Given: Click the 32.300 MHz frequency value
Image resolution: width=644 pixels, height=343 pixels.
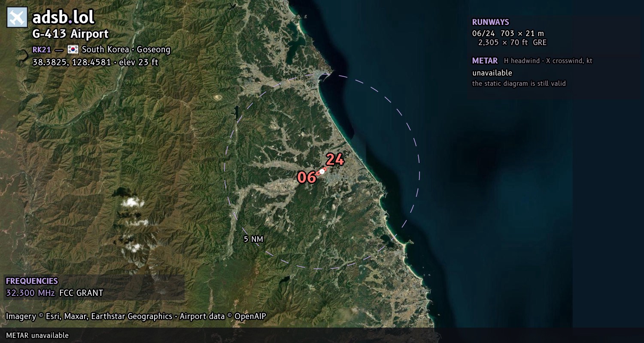Looking at the screenshot, I should [30, 293].
